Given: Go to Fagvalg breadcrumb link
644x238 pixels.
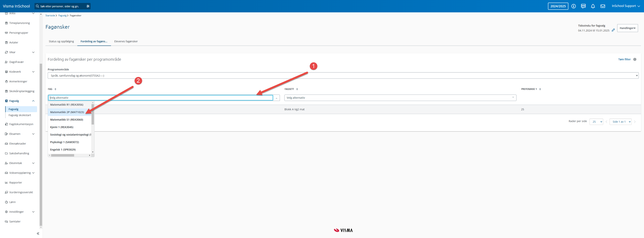Looking at the screenshot, I should point(62,16).
